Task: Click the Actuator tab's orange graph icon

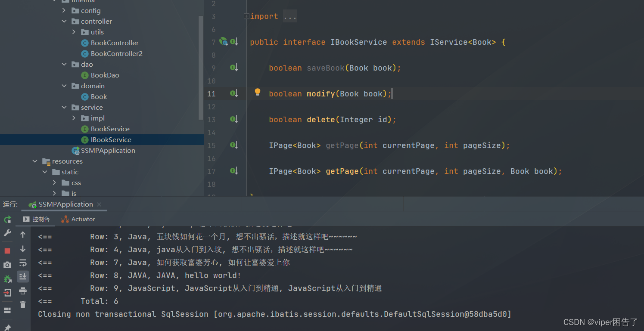Action: (65, 219)
